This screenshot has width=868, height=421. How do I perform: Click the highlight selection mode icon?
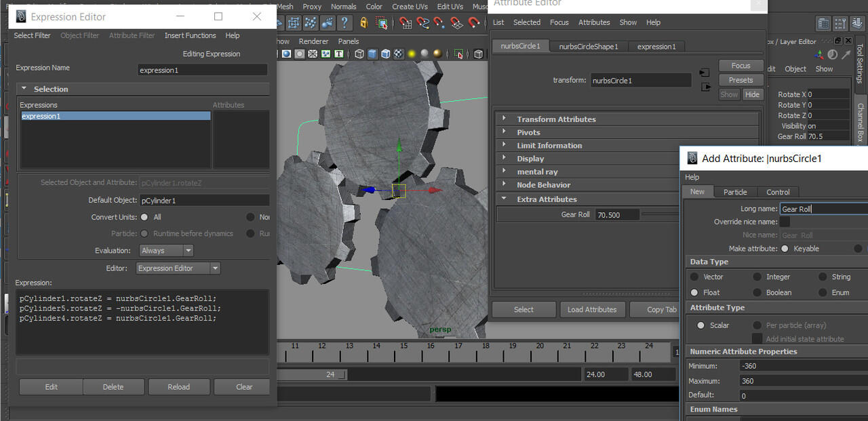point(381,22)
